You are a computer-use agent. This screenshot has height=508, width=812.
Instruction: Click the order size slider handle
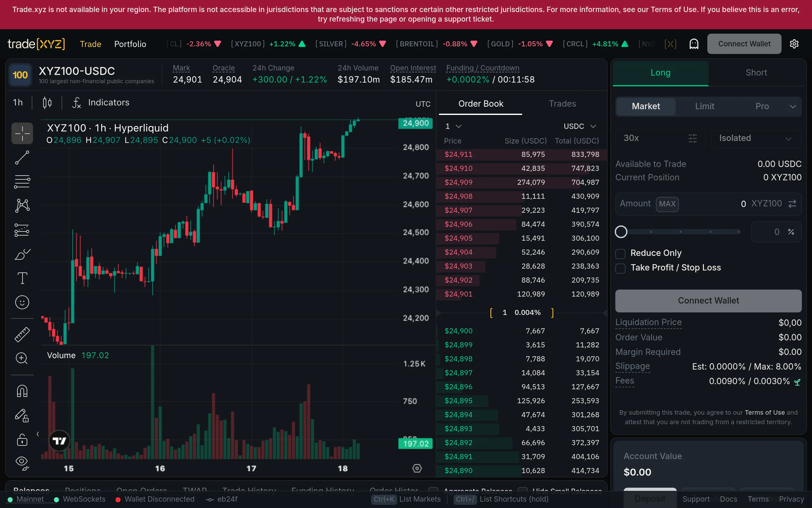pos(621,232)
